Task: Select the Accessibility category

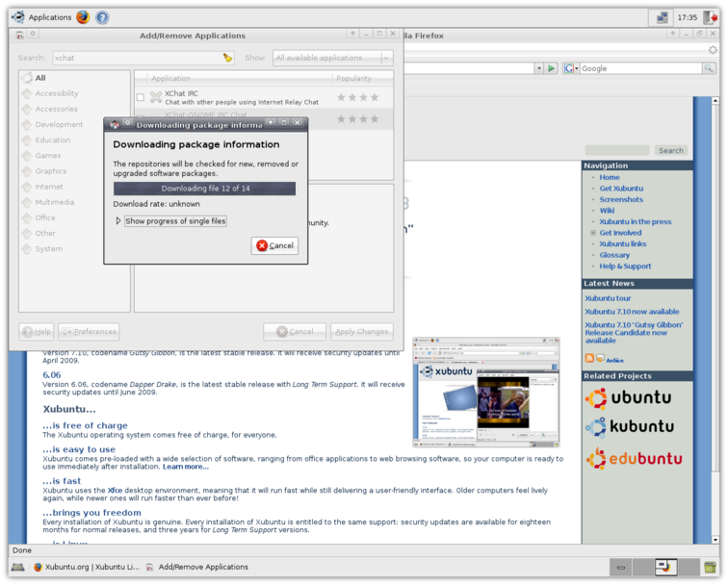Action: point(56,93)
